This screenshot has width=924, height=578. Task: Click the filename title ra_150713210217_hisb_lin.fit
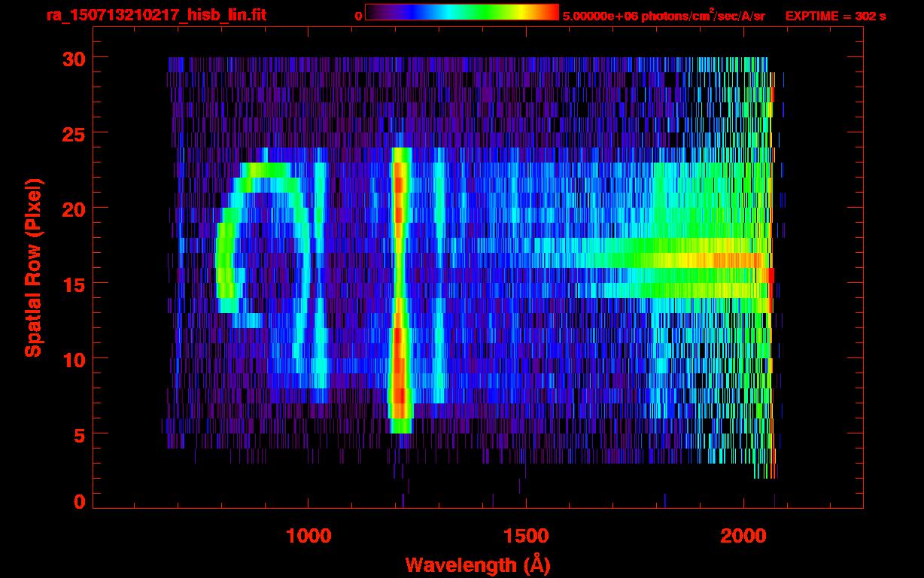pyautogui.click(x=156, y=14)
